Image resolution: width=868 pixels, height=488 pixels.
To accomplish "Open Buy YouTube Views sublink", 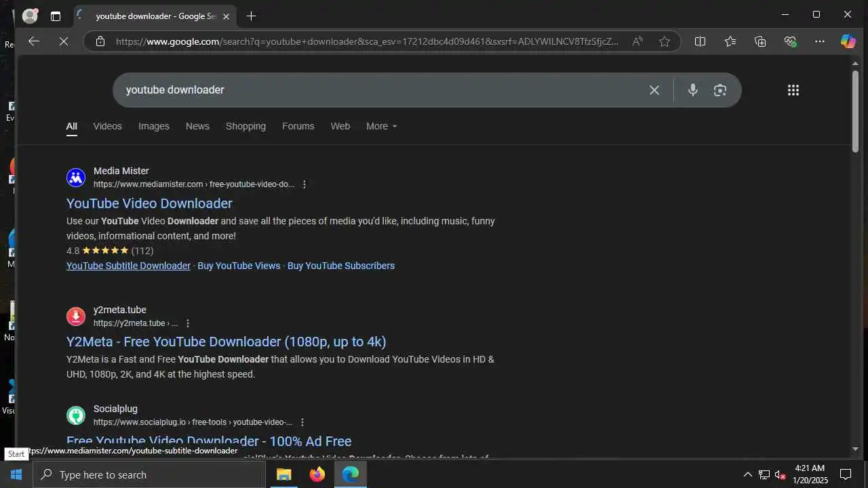I will pyautogui.click(x=239, y=266).
